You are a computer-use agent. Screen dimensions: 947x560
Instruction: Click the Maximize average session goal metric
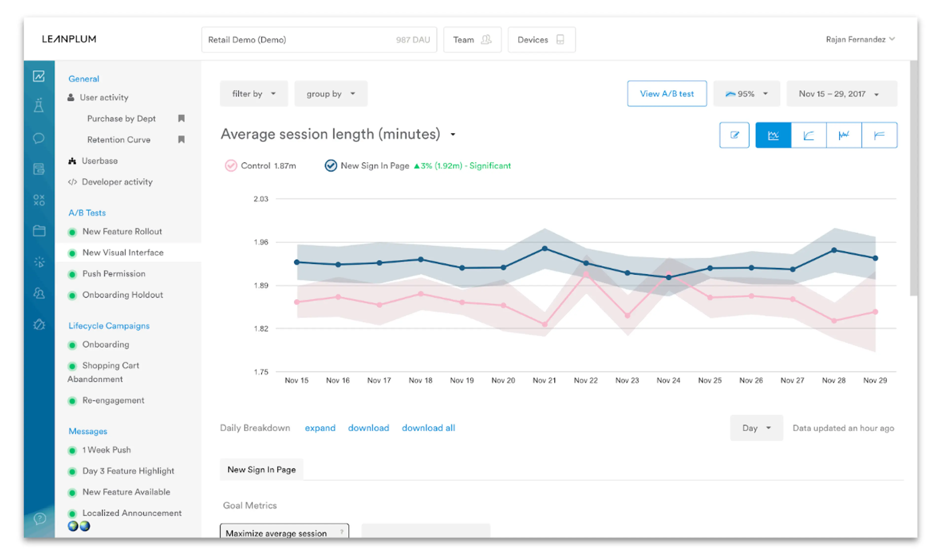[x=284, y=531]
